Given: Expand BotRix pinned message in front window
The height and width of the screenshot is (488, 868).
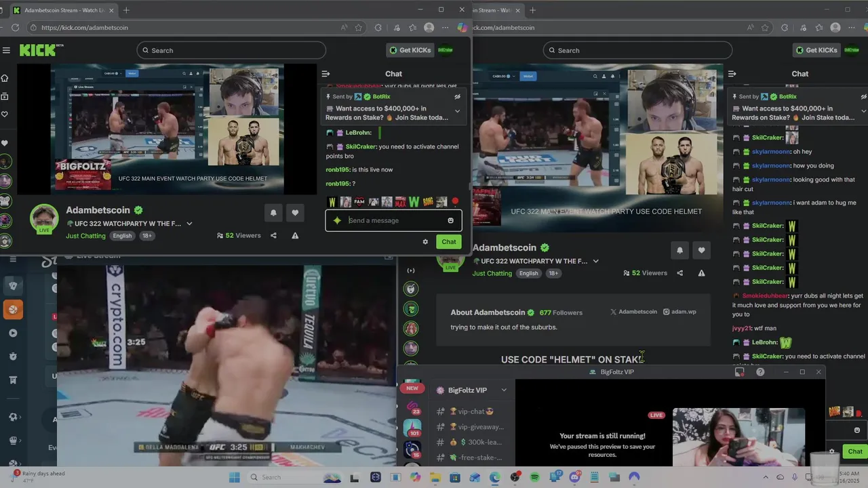Looking at the screenshot, I should (x=457, y=111).
